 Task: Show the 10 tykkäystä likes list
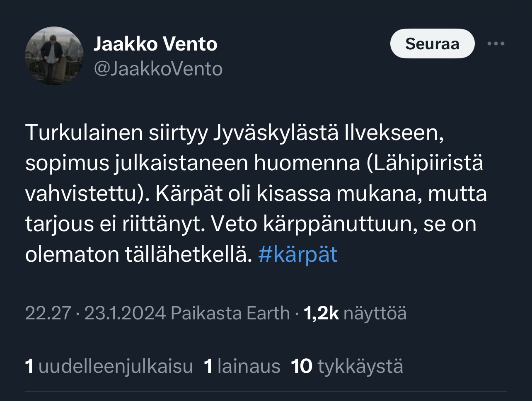pyautogui.click(x=347, y=367)
